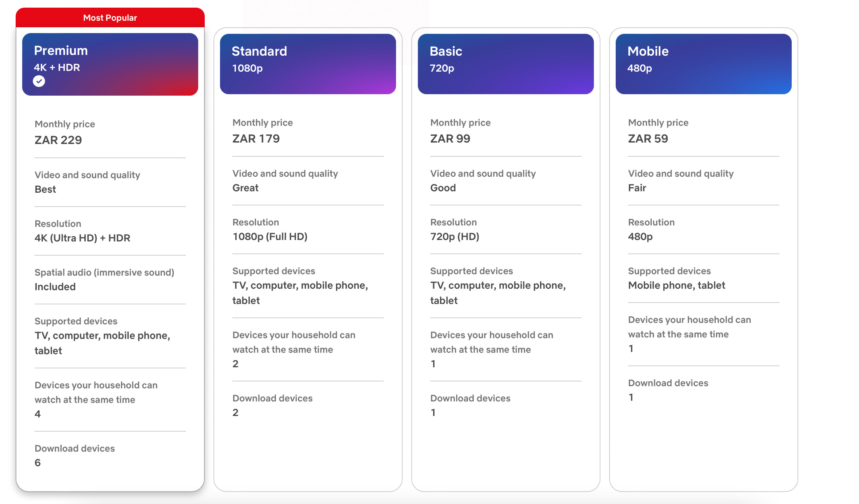This screenshot has width=859, height=504.
Task: Click the Mobile quality label Fair
Action: click(x=637, y=188)
